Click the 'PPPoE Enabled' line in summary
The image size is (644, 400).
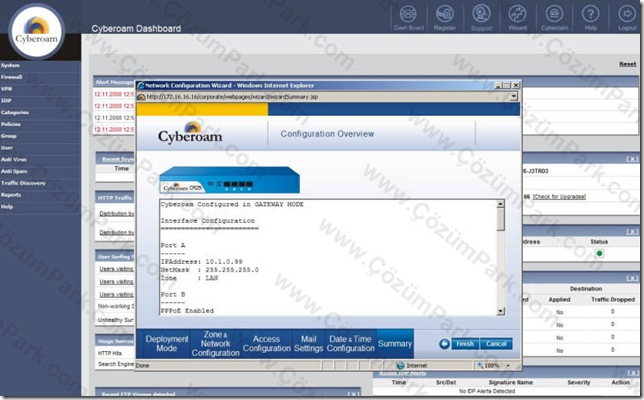(x=187, y=311)
